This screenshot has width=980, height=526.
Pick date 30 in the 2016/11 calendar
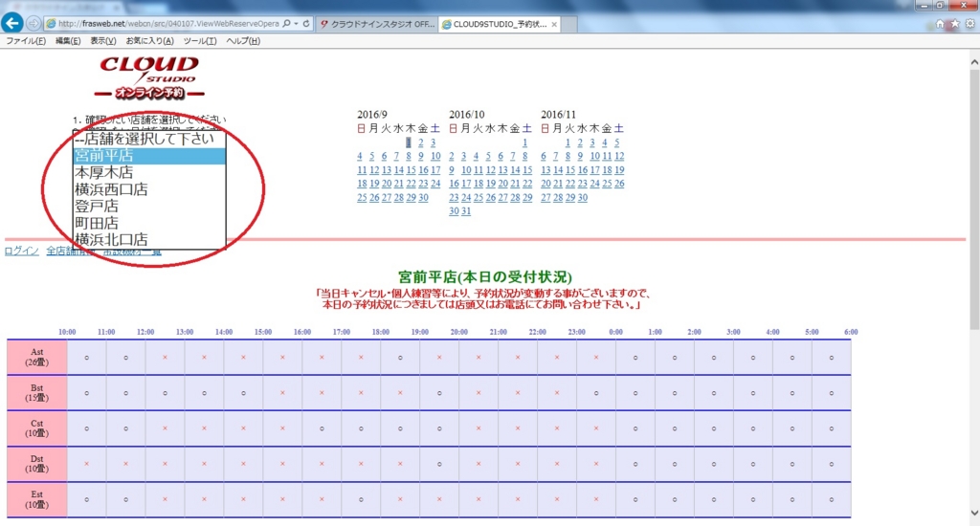(583, 197)
